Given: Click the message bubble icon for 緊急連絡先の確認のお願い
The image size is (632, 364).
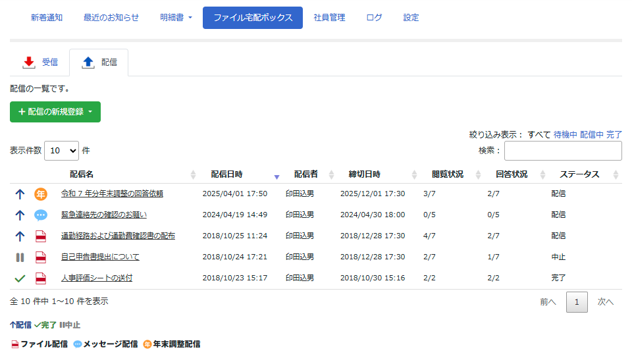Looking at the screenshot, I should coord(41,215).
